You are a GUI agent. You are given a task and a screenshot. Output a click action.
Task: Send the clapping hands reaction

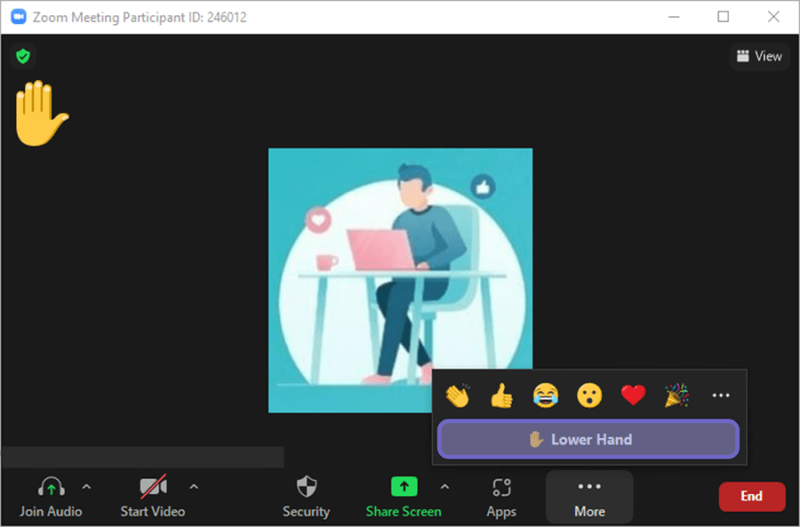pyautogui.click(x=458, y=395)
